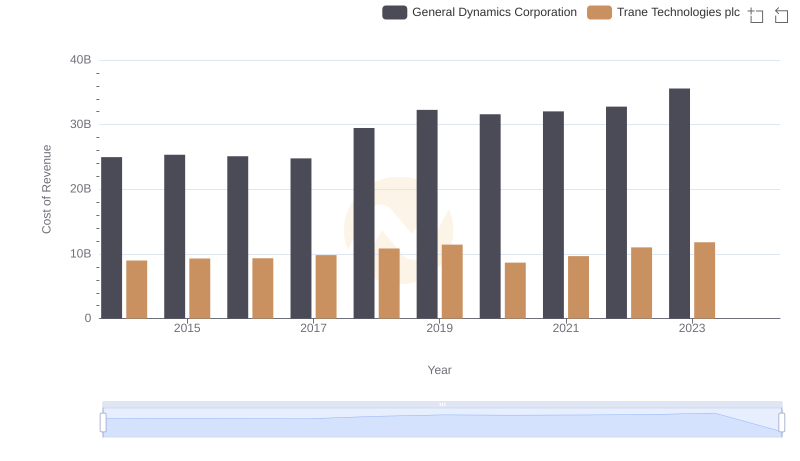Image resolution: width=800 pixels, height=461 pixels.
Task: Click the 10B y-axis label
Action: click(81, 254)
